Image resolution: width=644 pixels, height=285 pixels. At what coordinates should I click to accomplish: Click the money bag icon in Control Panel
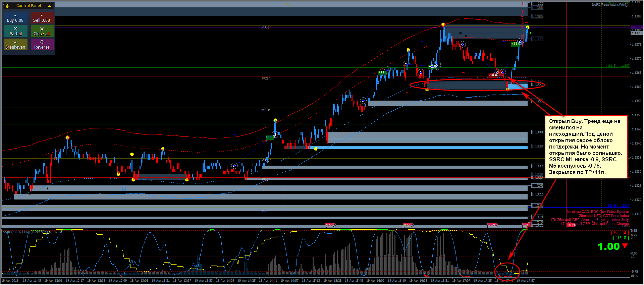click(7, 6)
